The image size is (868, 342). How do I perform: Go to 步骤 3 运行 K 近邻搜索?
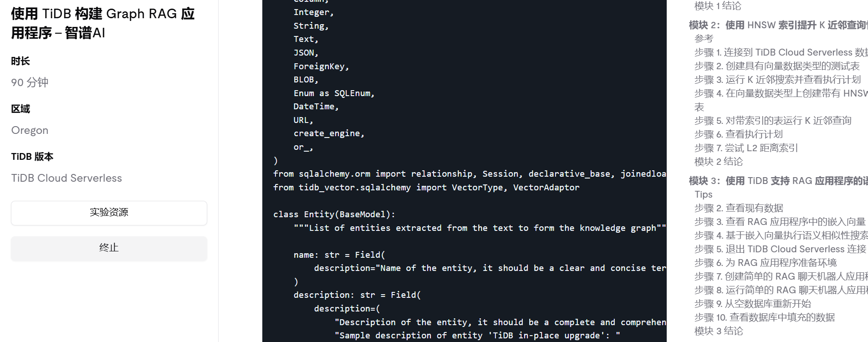[777, 80]
